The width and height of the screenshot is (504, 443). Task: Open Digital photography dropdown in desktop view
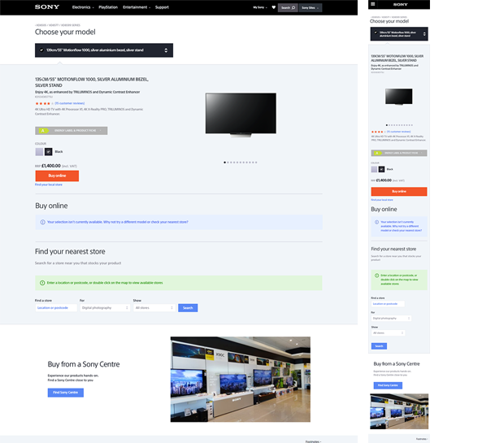(105, 308)
